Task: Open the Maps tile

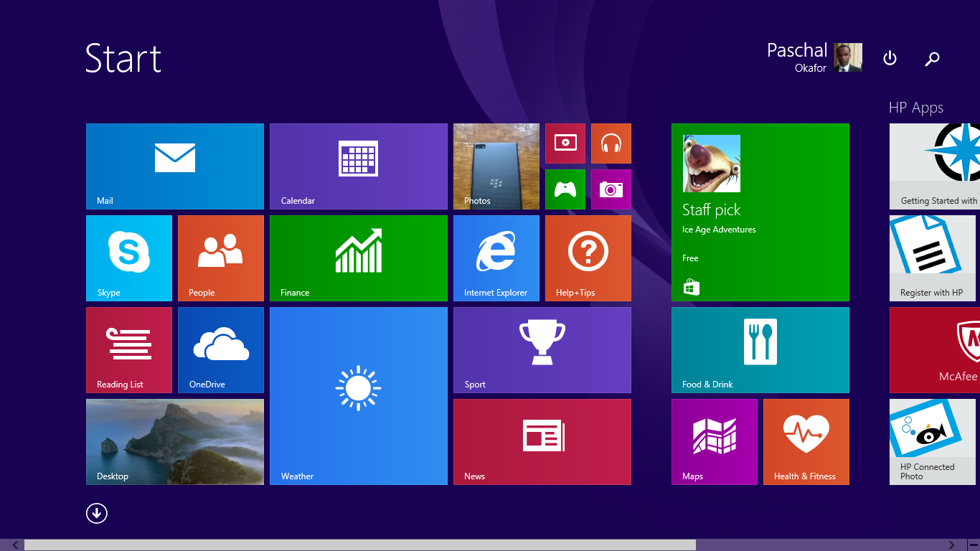Action: (715, 442)
